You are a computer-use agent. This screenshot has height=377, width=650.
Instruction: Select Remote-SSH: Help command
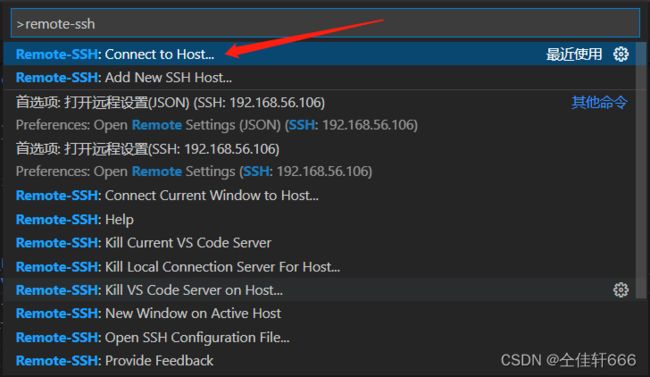319,219
